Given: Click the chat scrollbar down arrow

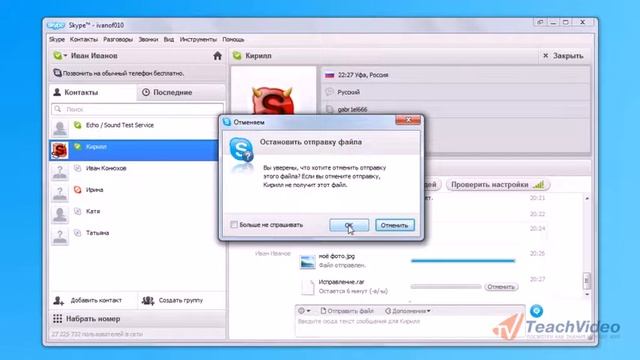Looking at the screenshot, I should point(587,294).
